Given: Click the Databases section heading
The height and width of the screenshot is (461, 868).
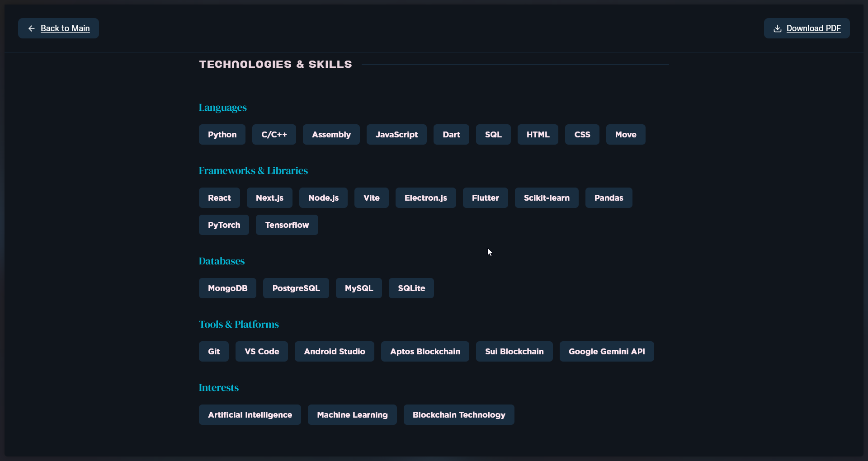Looking at the screenshot, I should click(x=222, y=261).
